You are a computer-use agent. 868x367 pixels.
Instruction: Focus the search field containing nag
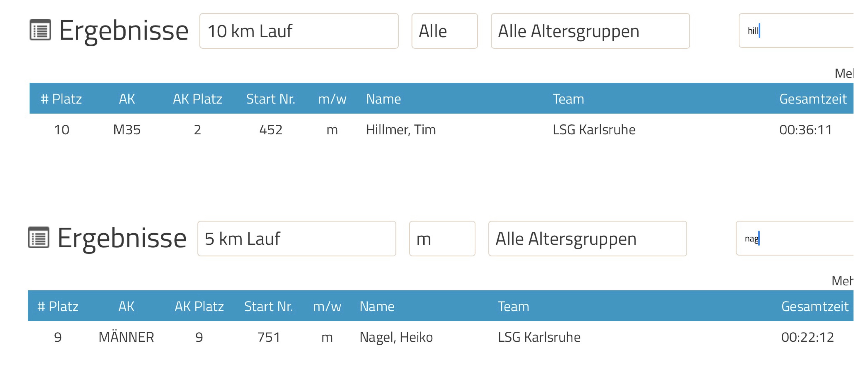click(x=795, y=238)
